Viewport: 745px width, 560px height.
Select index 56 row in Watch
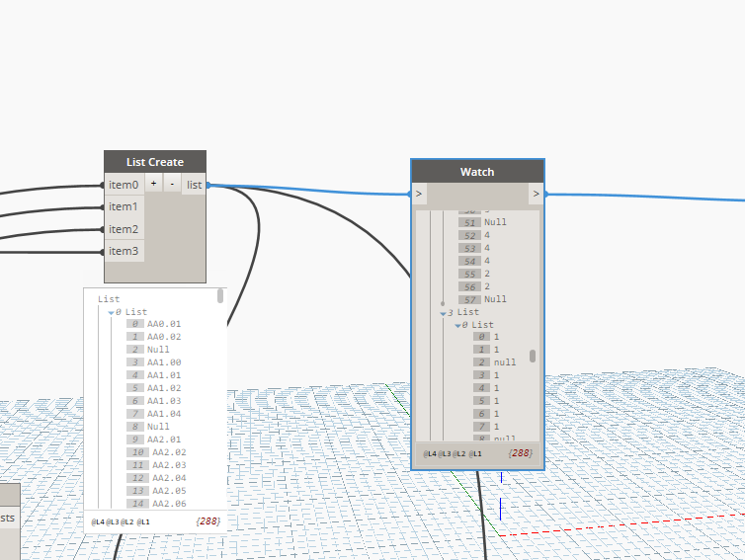click(x=474, y=286)
